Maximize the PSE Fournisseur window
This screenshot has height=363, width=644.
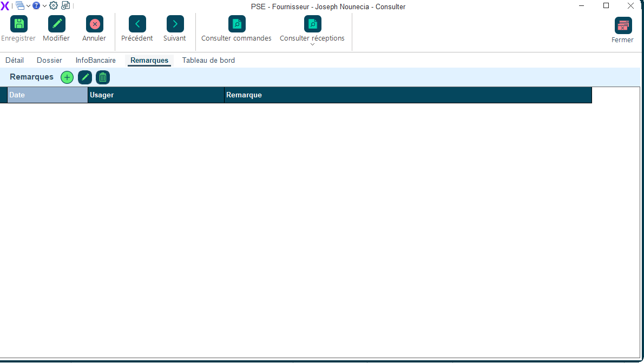pyautogui.click(x=606, y=6)
